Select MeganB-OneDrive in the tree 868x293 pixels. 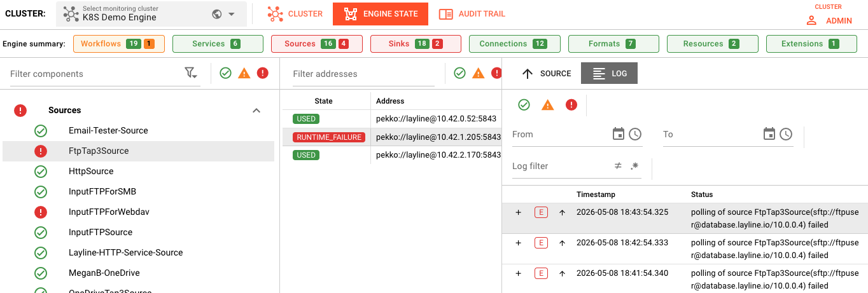pos(104,273)
